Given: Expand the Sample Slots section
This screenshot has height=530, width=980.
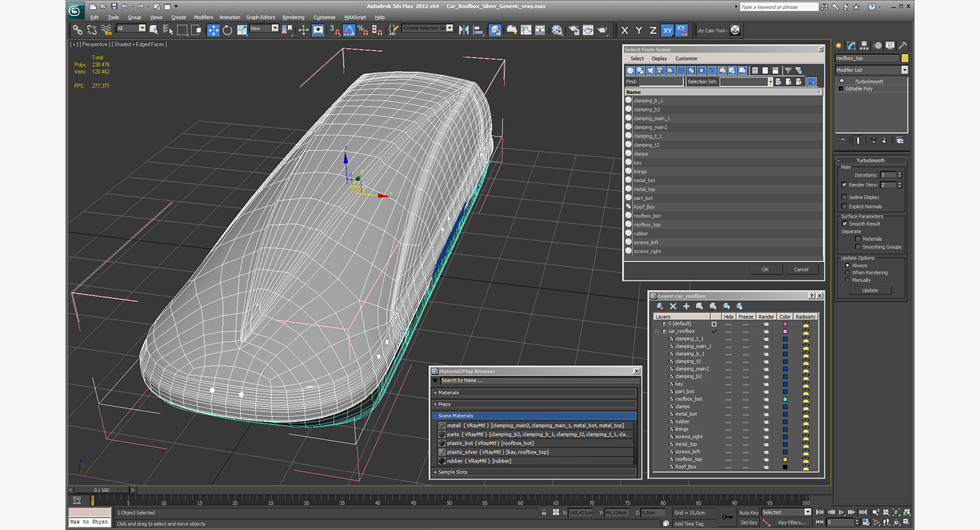Looking at the screenshot, I should click(534, 472).
